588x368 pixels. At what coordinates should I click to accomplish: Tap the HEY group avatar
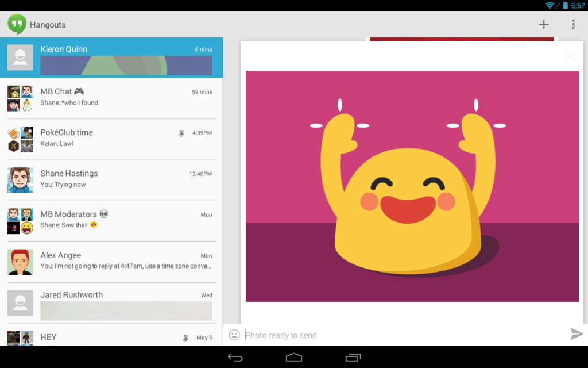pos(20,338)
